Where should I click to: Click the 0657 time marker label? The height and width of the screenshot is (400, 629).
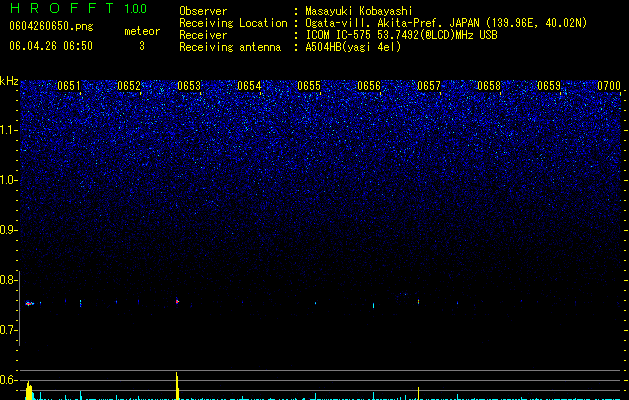tap(429, 86)
